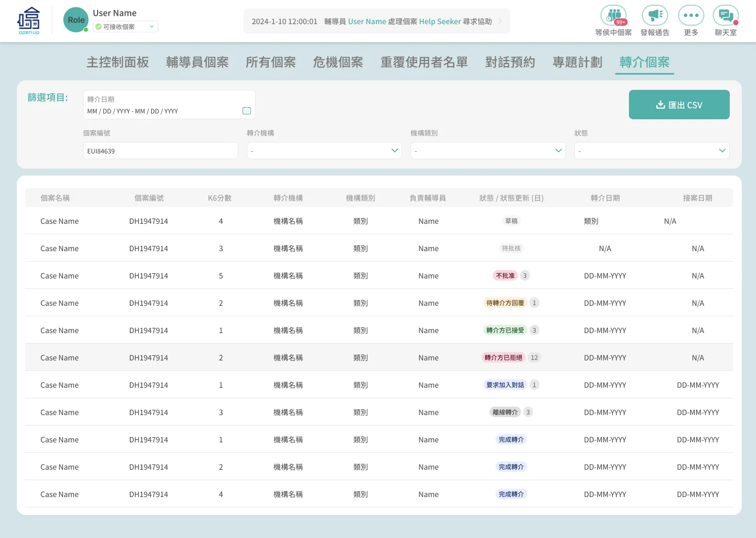The image size is (756, 538).
Task: Switch to the 輔導員個案 tab
Action: [197, 63]
